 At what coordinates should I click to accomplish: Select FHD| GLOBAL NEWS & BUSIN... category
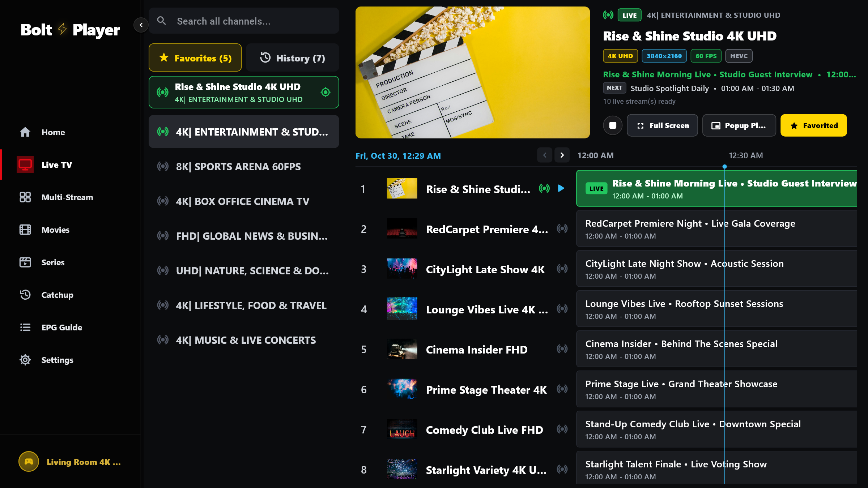click(244, 236)
